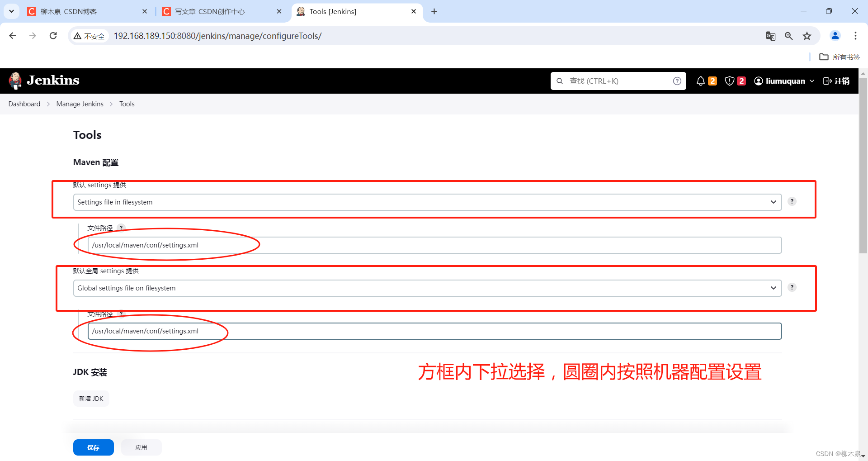
Task: Open help for global settings provider
Action: click(x=792, y=287)
